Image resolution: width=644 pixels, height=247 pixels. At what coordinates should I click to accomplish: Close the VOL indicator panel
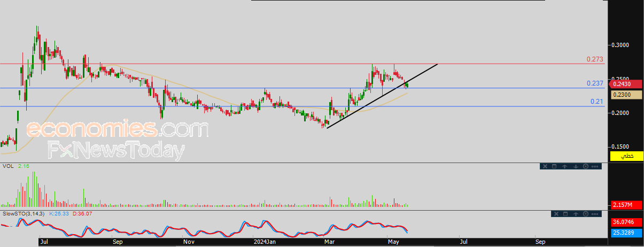point(545,166)
